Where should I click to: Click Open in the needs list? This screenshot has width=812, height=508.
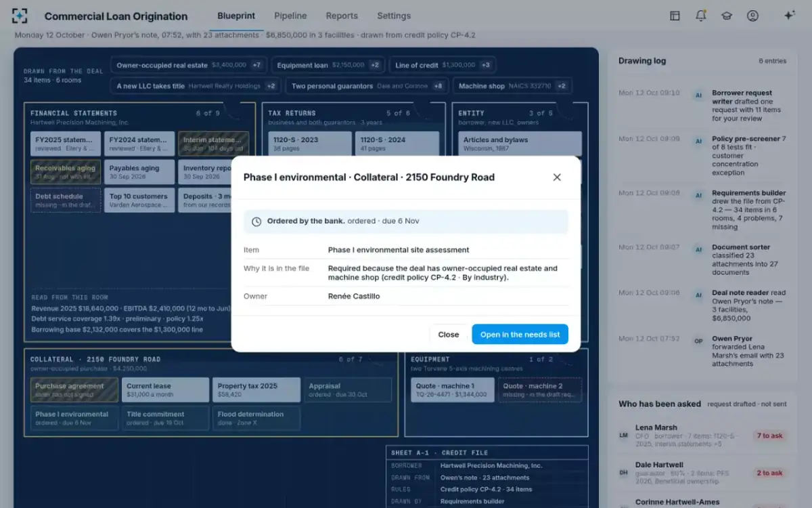(x=520, y=335)
